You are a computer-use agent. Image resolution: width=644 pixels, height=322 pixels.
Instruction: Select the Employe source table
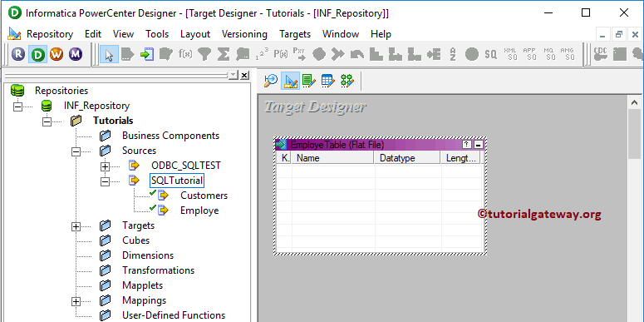pos(199,211)
